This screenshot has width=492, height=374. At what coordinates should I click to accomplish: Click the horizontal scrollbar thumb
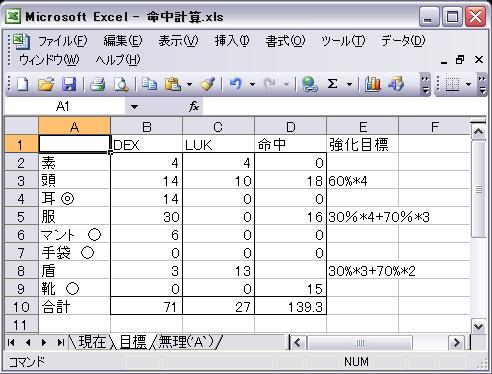pos(360,343)
